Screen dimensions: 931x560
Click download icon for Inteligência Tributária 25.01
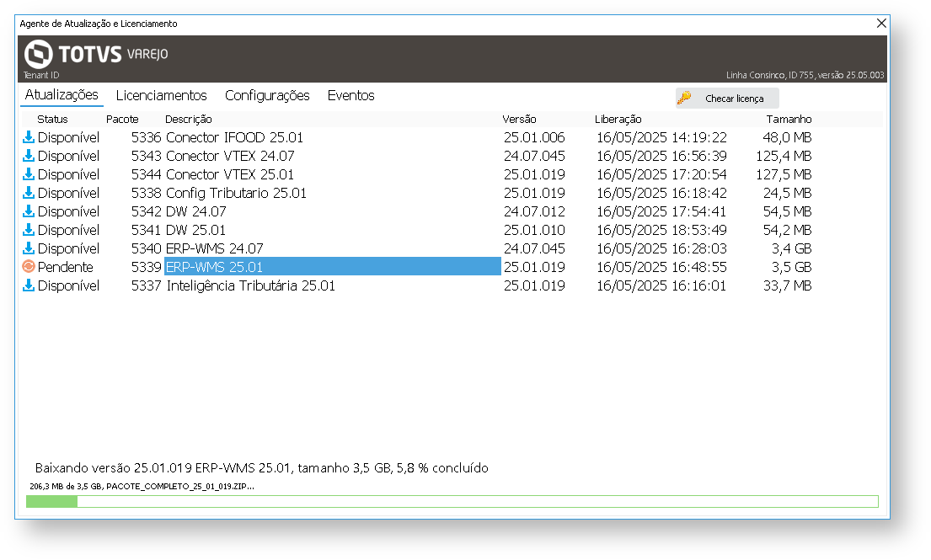click(x=28, y=285)
